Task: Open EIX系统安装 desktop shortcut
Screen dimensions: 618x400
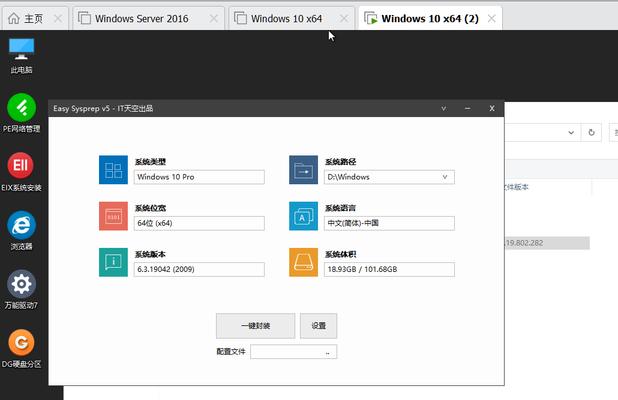Action: pos(21,172)
